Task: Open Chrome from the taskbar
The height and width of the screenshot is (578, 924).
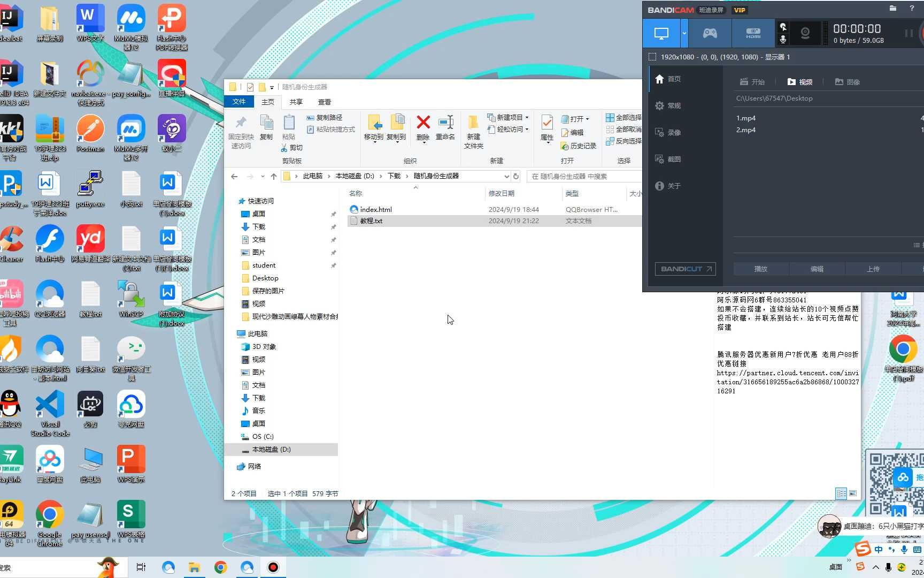Action: (x=220, y=567)
